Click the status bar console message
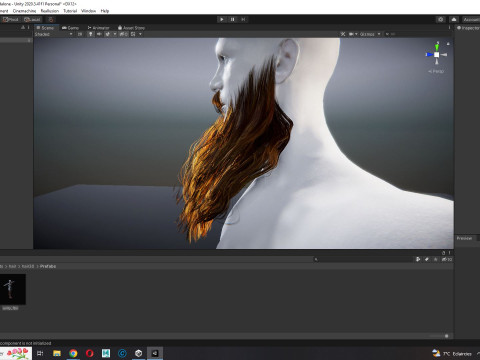This screenshot has height=360, width=480. coord(25,343)
